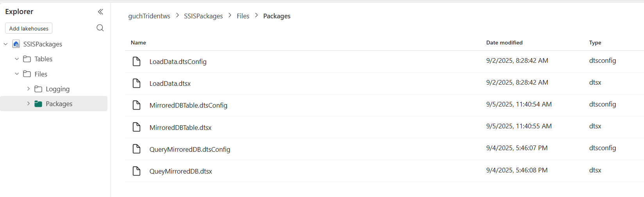Screen dimensions: 644x197
Task: Click the Add lakehouses button
Action: [x=29, y=28]
